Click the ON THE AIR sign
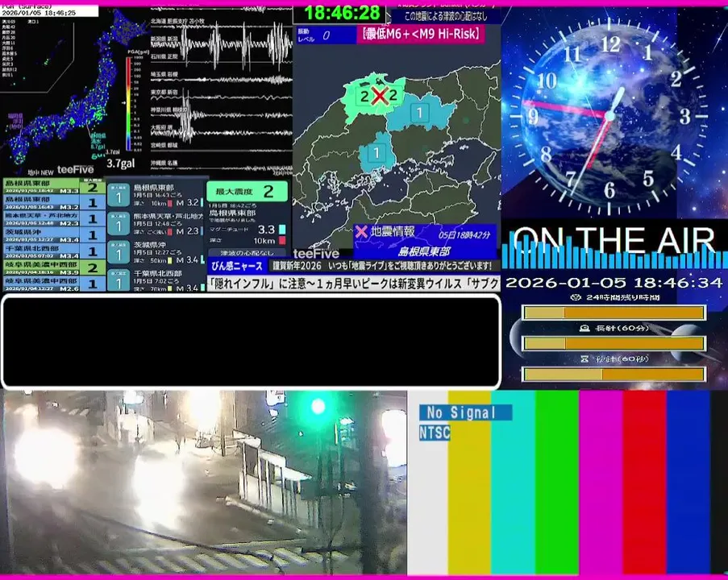Viewport: 728px width, 580px height. pos(614,240)
